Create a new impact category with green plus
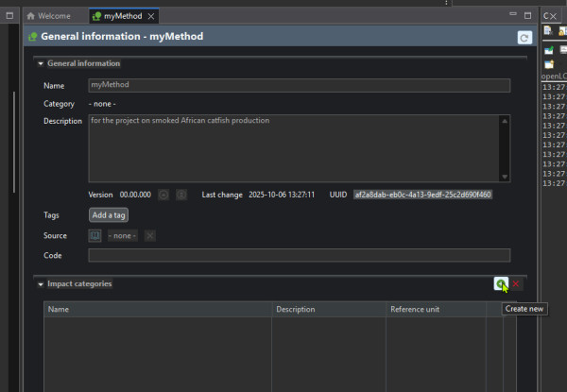 coord(499,283)
